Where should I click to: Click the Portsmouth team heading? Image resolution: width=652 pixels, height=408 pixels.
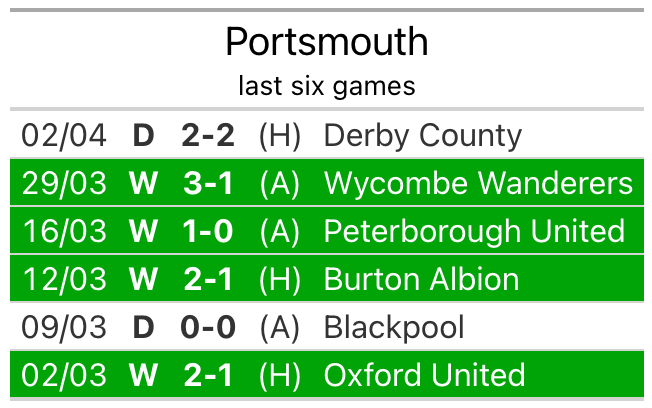pyautogui.click(x=327, y=42)
